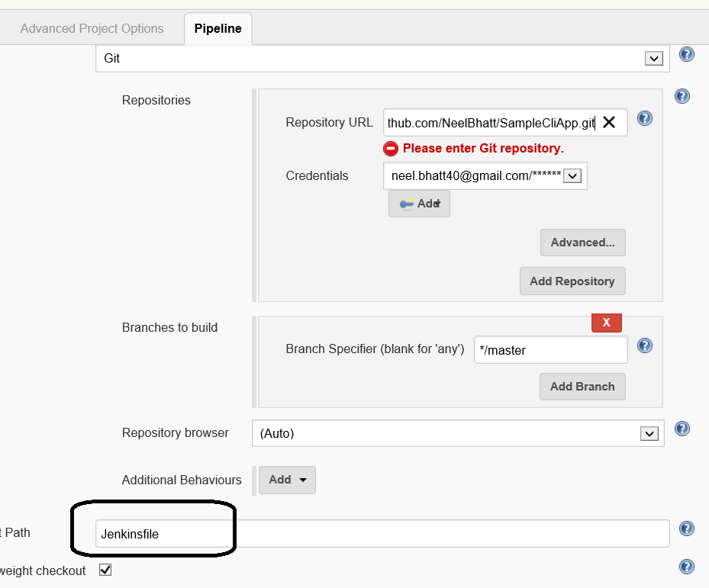
Task: Click help icon beside Repository URL field
Action: tap(644, 118)
